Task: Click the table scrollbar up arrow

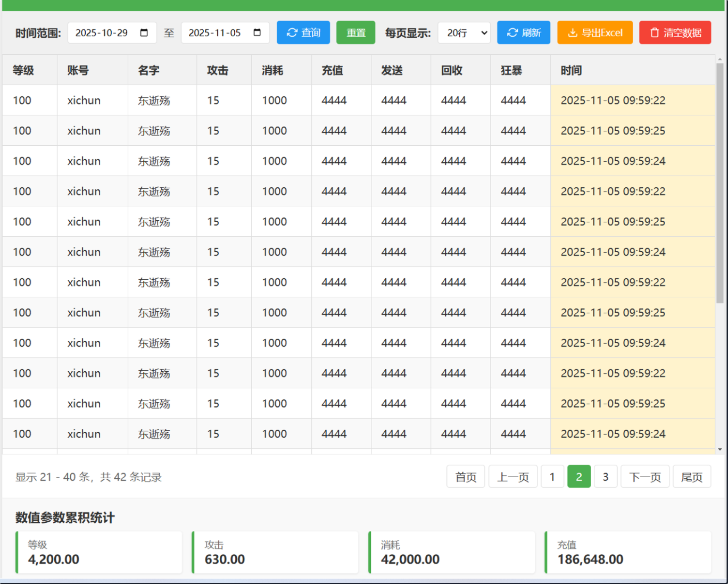Action: [720, 60]
